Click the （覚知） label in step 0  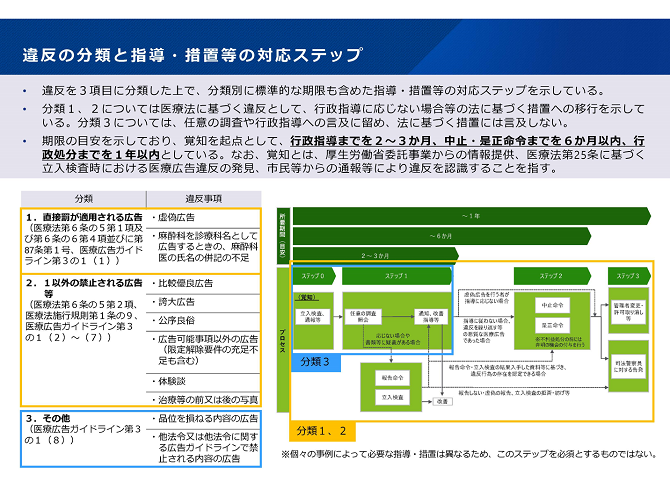tap(306, 297)
